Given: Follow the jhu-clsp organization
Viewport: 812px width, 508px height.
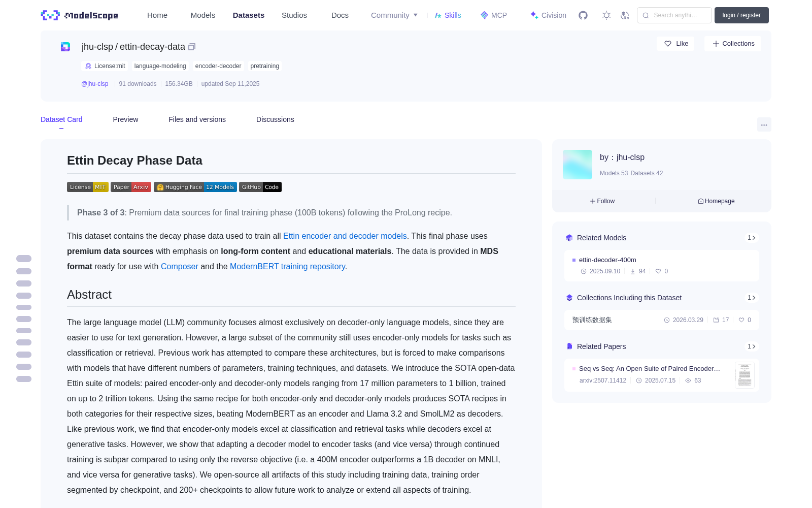Looking at the screenshot, I should point(602,201).
